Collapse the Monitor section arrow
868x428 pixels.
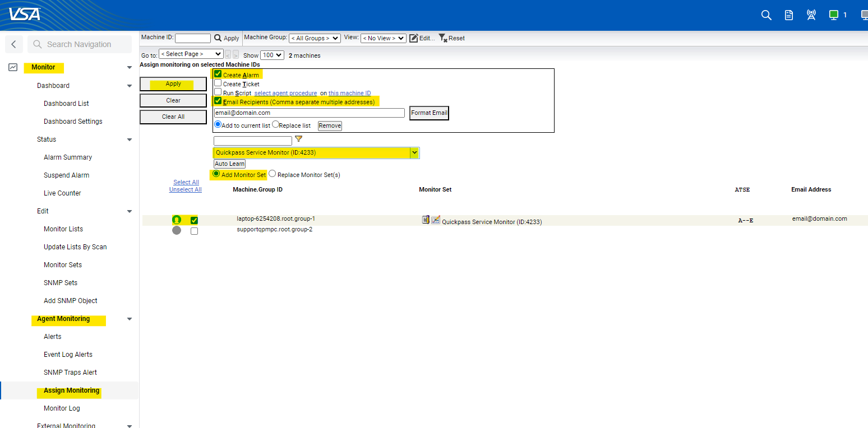coord(130,68)
